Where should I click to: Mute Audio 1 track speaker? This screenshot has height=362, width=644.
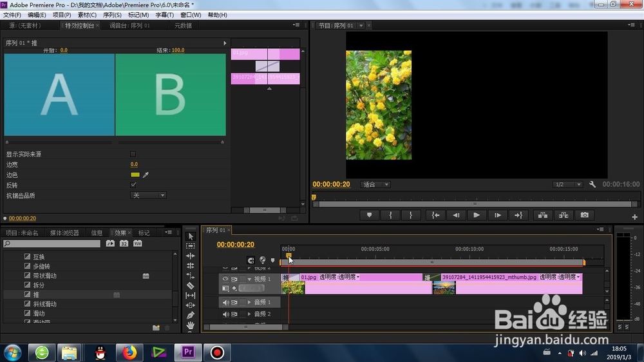[x=225, y=303]
